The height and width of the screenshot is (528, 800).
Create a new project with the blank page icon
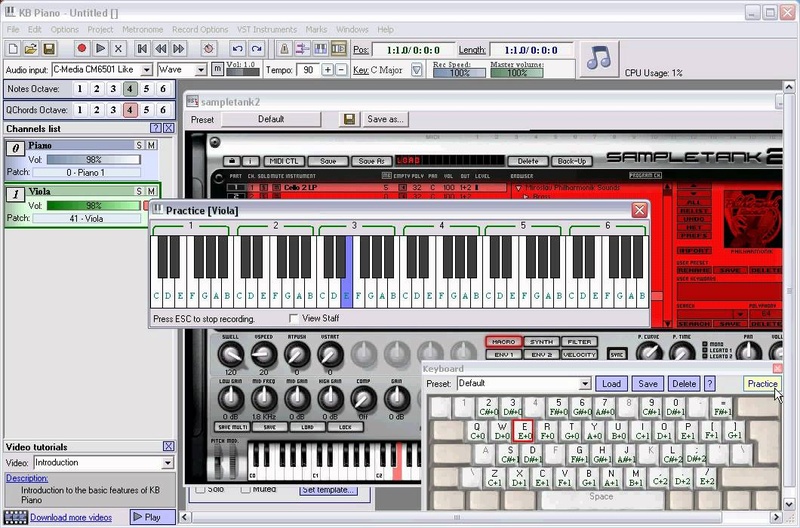pos(13,49)
